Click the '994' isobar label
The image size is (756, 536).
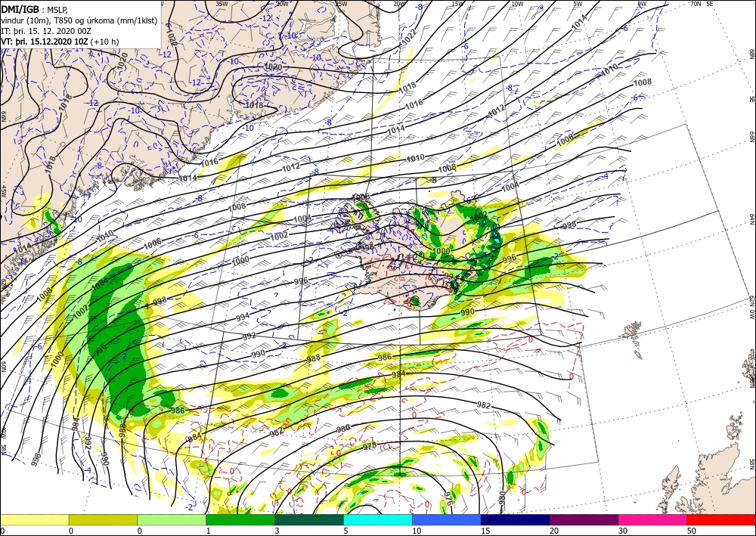[243, 318]
